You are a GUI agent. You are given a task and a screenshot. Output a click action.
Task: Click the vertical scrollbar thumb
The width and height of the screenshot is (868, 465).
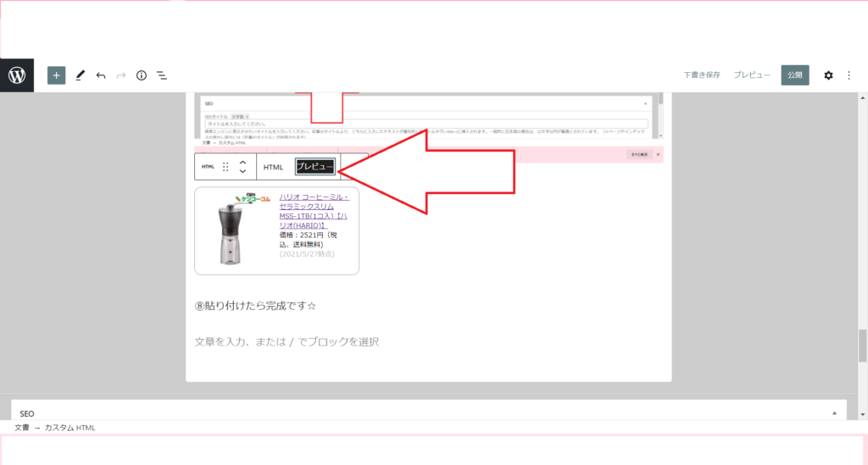862,346
